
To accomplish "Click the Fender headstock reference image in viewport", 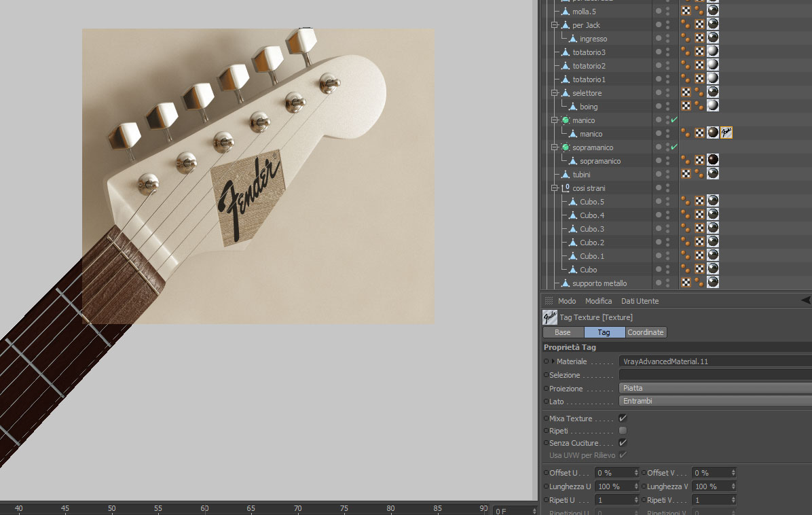I will 259,176.
